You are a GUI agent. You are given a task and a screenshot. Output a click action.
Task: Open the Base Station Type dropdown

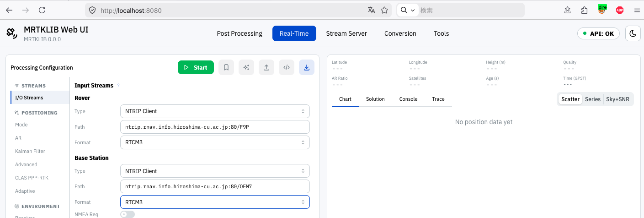[215, 171]
